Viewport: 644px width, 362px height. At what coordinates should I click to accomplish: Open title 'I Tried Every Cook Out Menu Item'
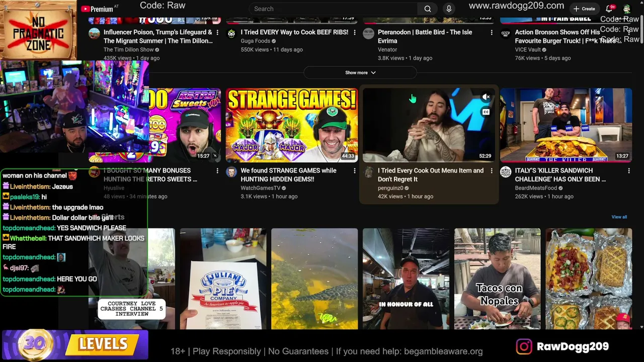point(431,175)
